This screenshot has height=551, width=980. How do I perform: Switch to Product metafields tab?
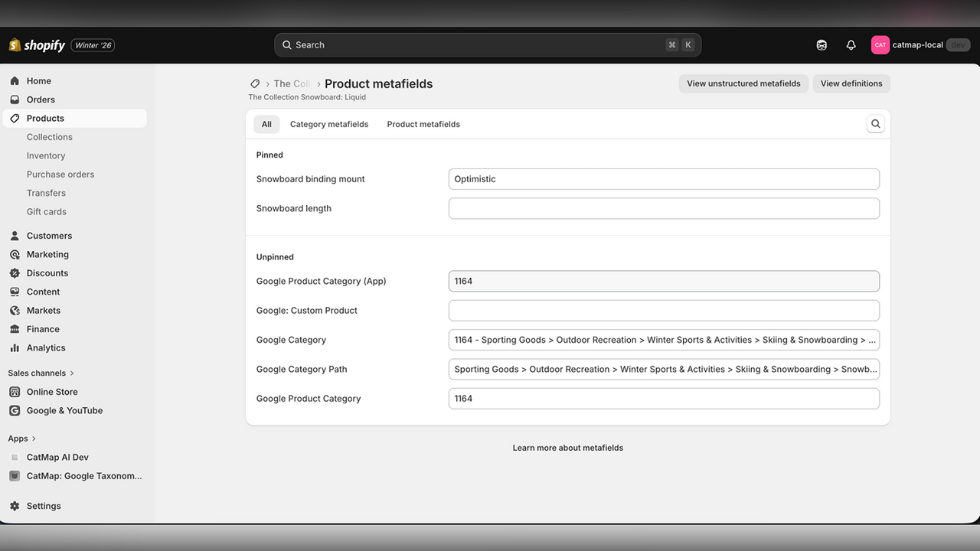pyautogui.click(x=423, y=124)
